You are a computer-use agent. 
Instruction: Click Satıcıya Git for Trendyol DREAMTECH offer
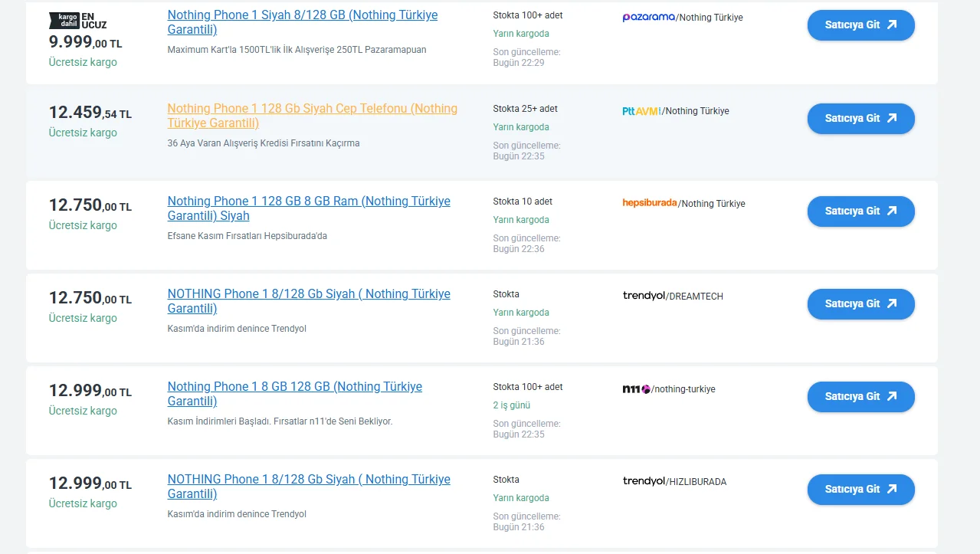tap(860, 304)
